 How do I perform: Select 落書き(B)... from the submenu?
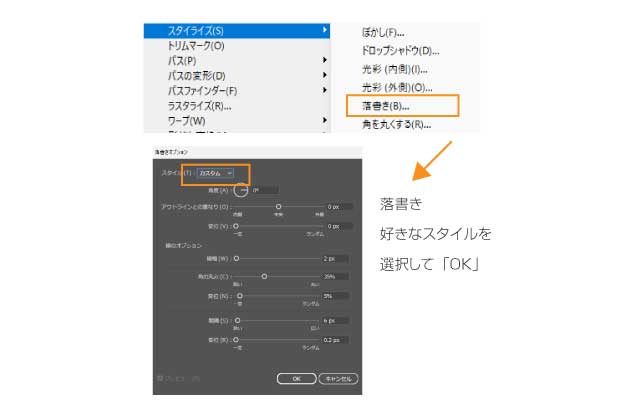[x=385, y=104]
